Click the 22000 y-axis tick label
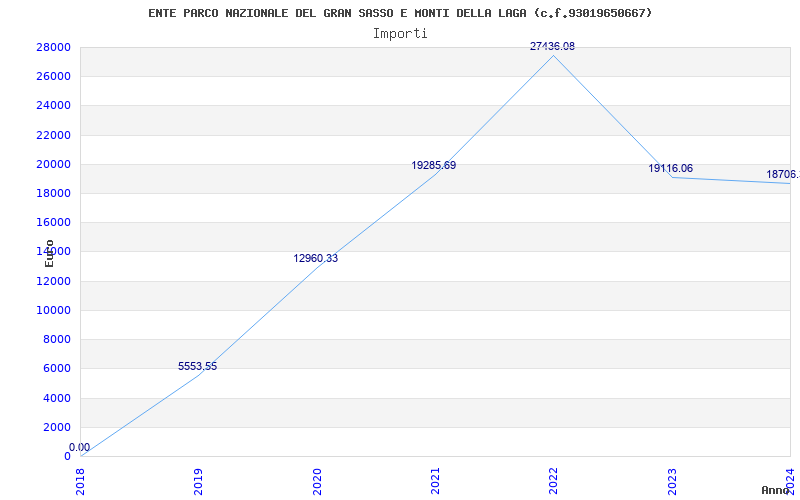Screen dimensions: 800x500 tap(53, 135)
